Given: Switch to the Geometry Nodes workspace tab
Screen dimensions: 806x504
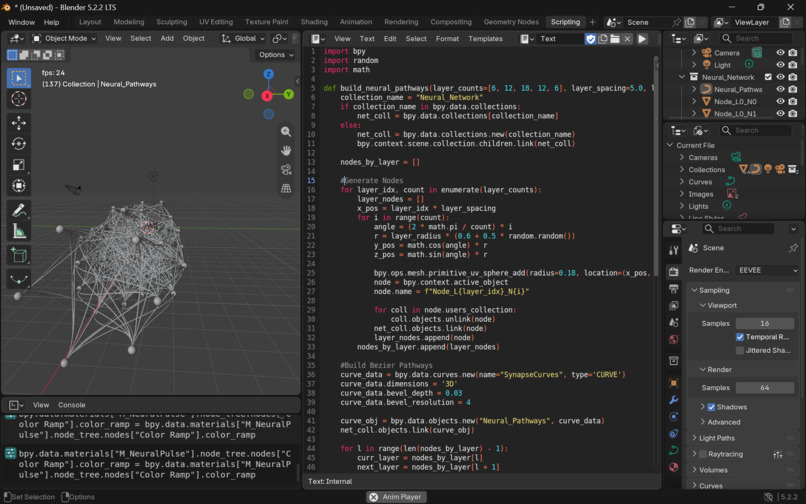Looking at the screenshot, I should (511, 22).
